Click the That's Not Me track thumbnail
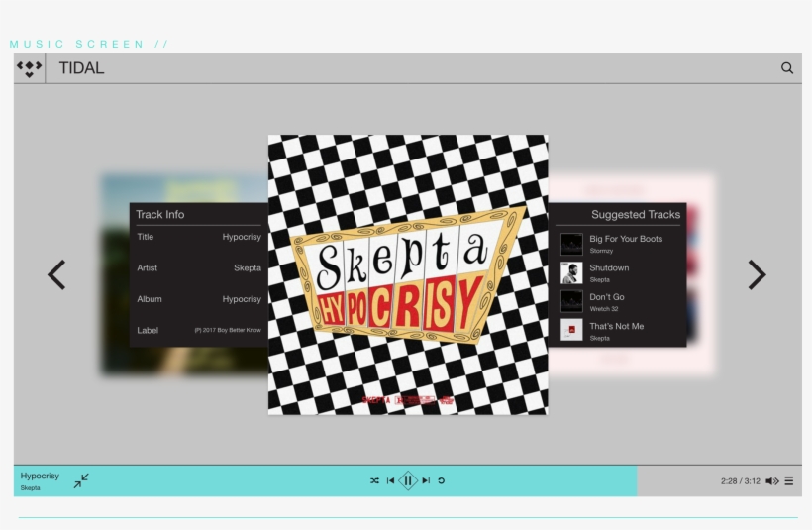The width and height of the screenshot is (812, 530). (x=571, y=330)
